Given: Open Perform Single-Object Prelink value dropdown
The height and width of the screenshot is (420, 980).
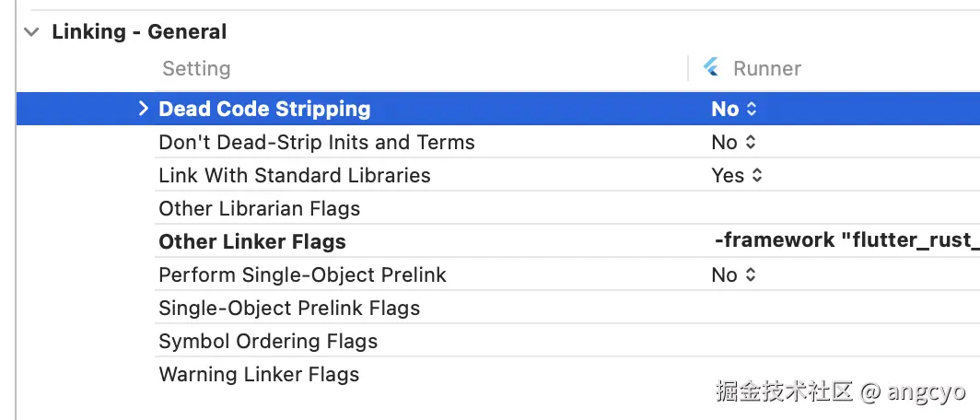Looking at the screenshot, I should [x=734, y=275].
